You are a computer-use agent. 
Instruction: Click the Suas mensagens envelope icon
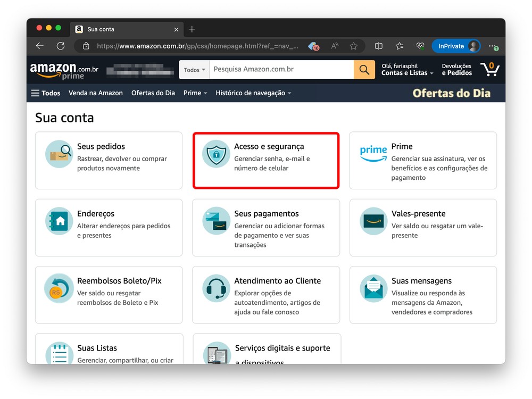[373, 289]
